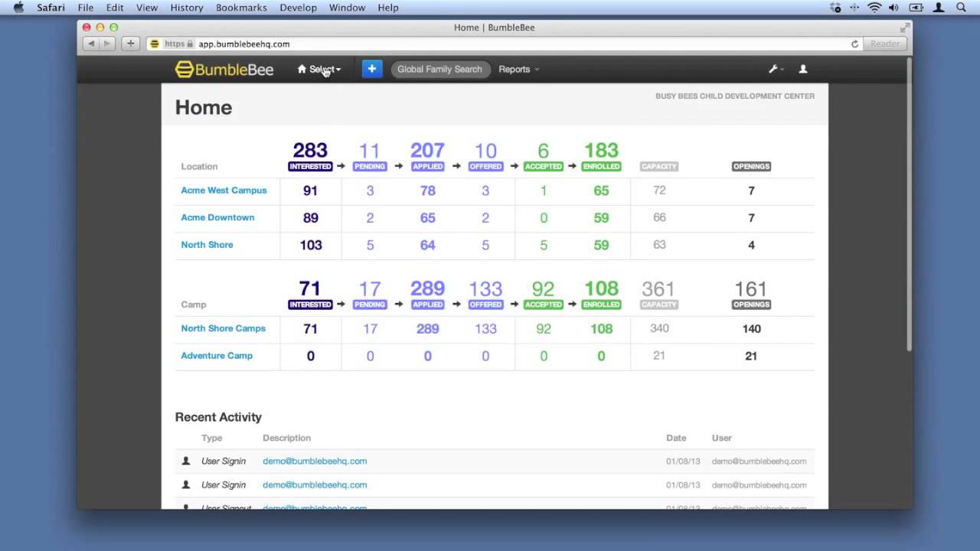Click the page vertical scrollbar
Viewport: 980px width, 551px height.
[x=909, y=203]
